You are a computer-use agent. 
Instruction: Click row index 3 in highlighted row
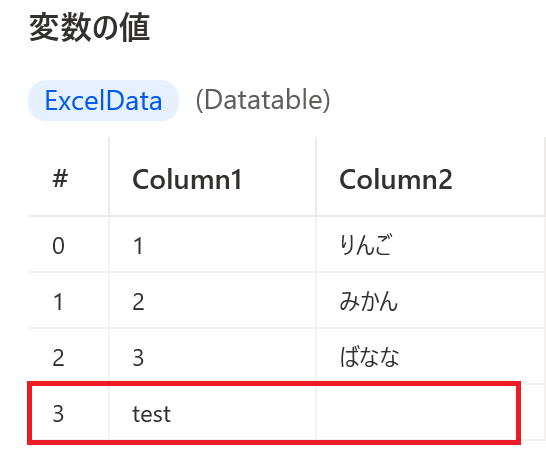[68, 413]
